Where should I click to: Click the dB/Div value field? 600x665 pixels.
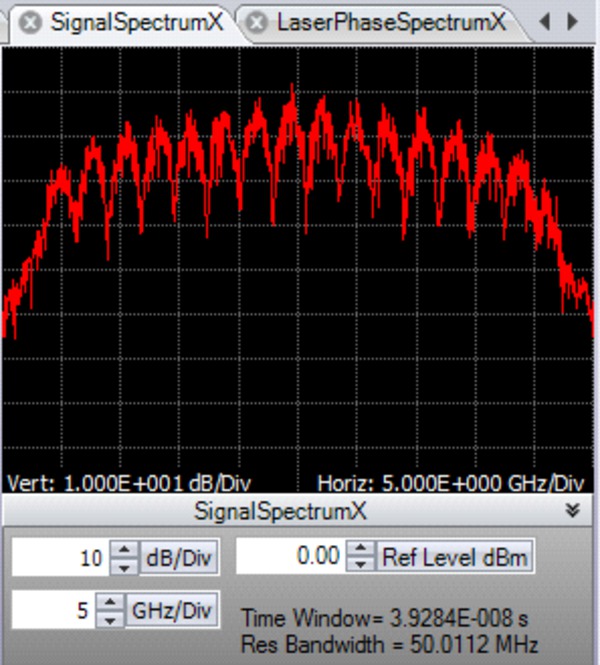coord(58,558)
